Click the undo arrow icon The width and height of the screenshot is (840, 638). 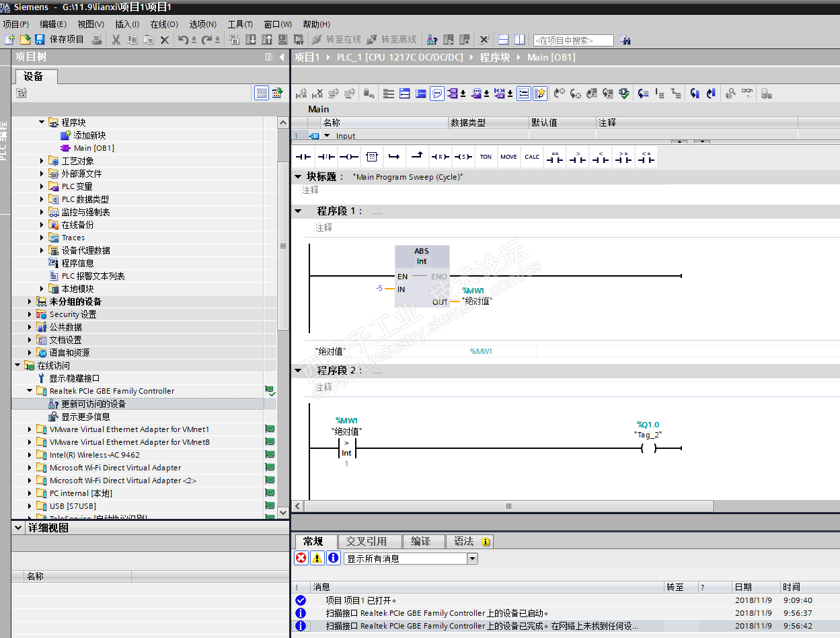pyautogui.click(x=183, y=40)
